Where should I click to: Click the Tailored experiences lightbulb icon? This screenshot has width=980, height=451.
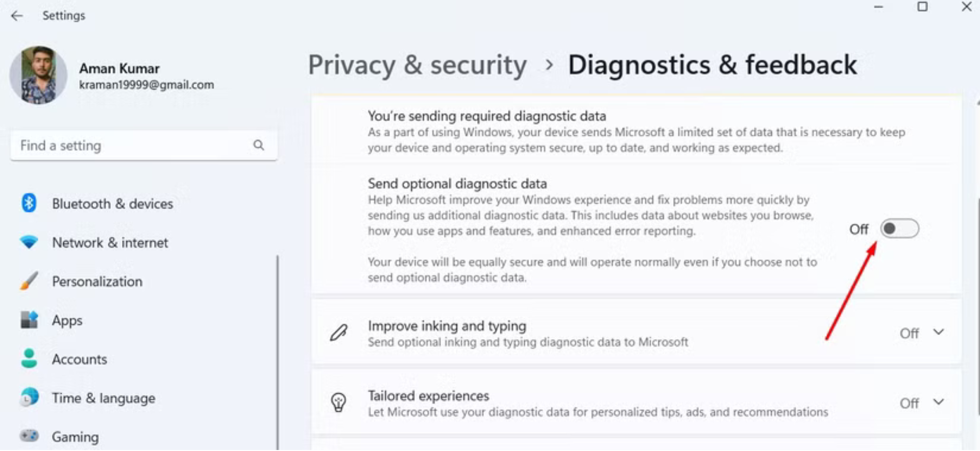coord(338,402)
